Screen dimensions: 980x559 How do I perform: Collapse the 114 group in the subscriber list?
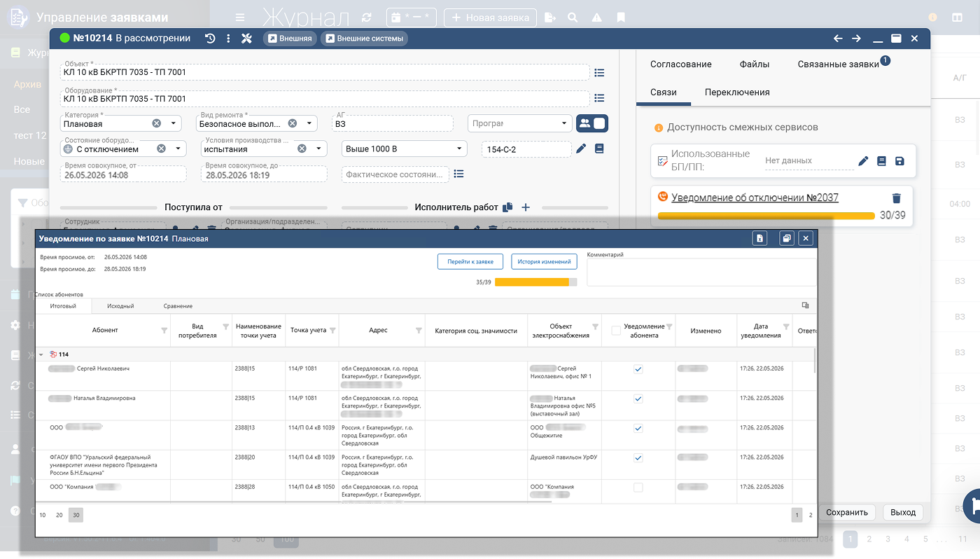point(41,354)
